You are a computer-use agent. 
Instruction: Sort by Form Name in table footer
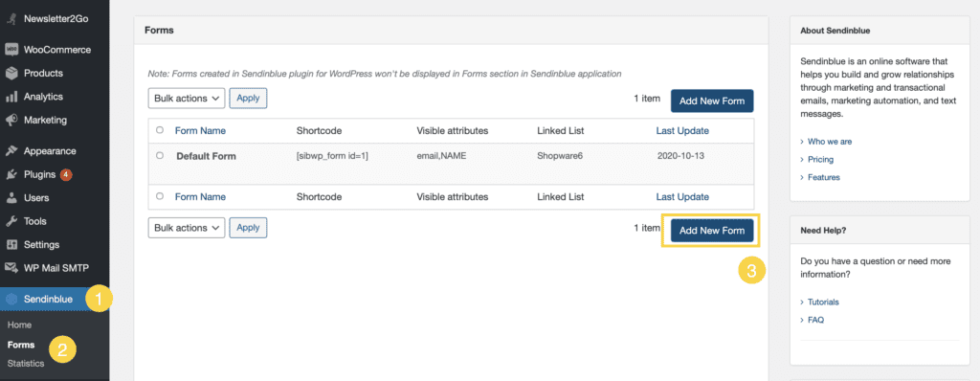tap(200, 196)
